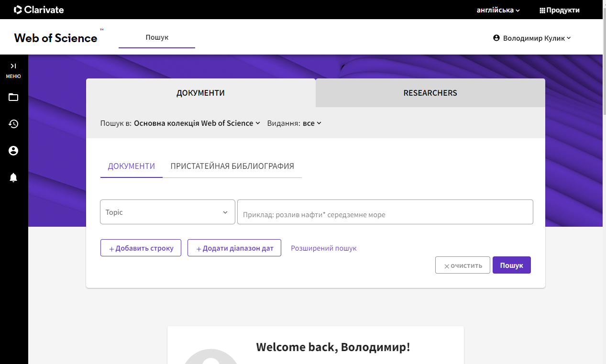Open the profile icon in sidebar
606x364 pixels.
click(x=13, y=151)
